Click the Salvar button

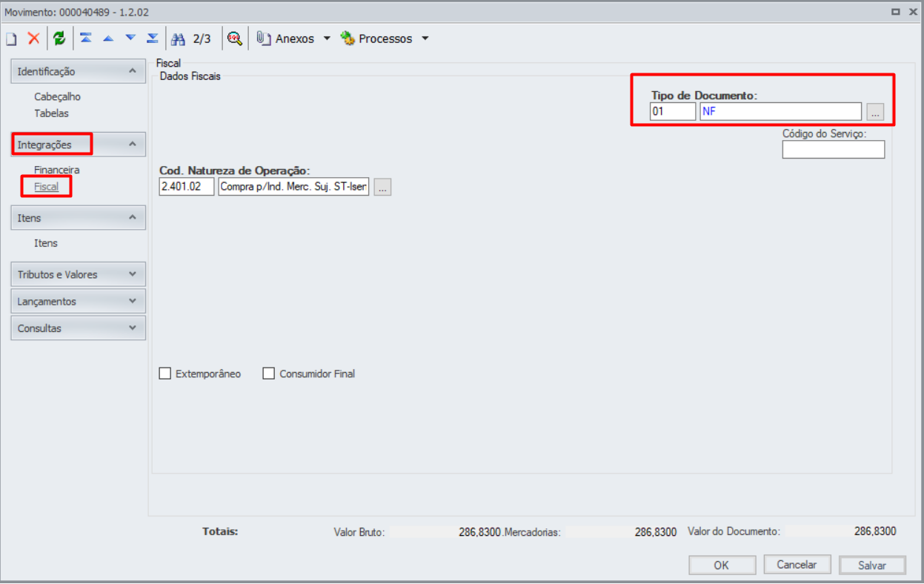tap(872, 565)
